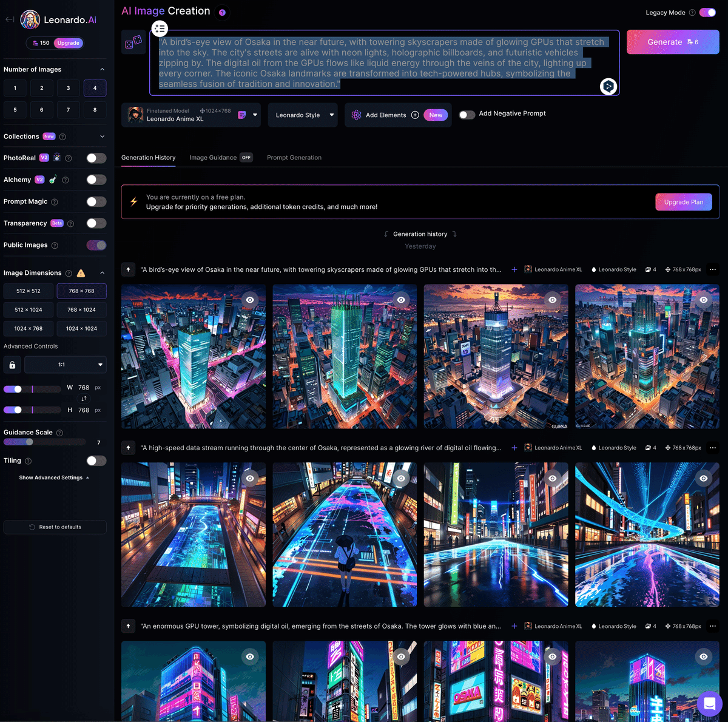The image size is (728, 722).
Task: Choose 512 × 1024 dimension preset
Action: [29, 309]
